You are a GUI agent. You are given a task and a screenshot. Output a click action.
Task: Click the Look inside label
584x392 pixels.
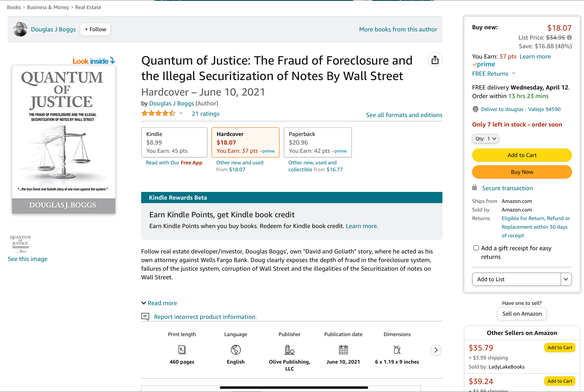[x=94, y=61]
